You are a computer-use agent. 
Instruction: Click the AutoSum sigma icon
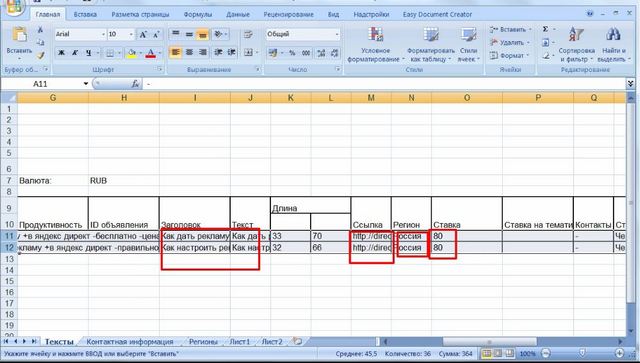pyautogui.click(x=545, y=29)
